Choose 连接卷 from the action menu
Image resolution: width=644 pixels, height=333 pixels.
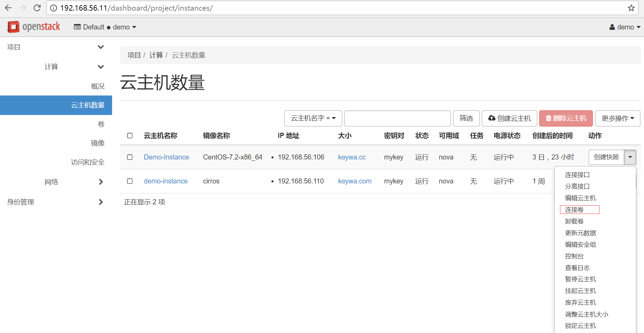point(574,210)
